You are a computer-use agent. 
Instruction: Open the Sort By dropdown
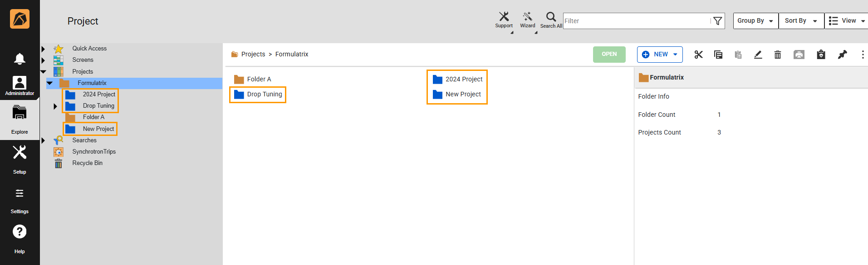pyautogui.click(x=801, y=21)
